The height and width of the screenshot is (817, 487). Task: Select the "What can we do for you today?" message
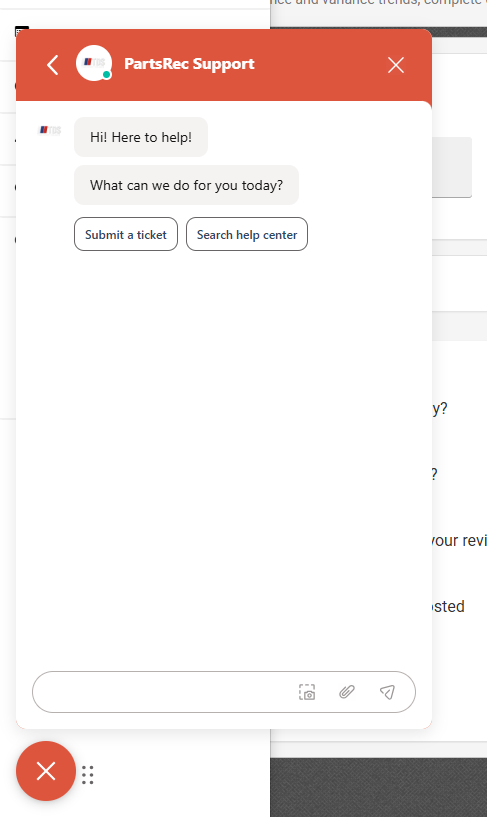click(186, 185)
